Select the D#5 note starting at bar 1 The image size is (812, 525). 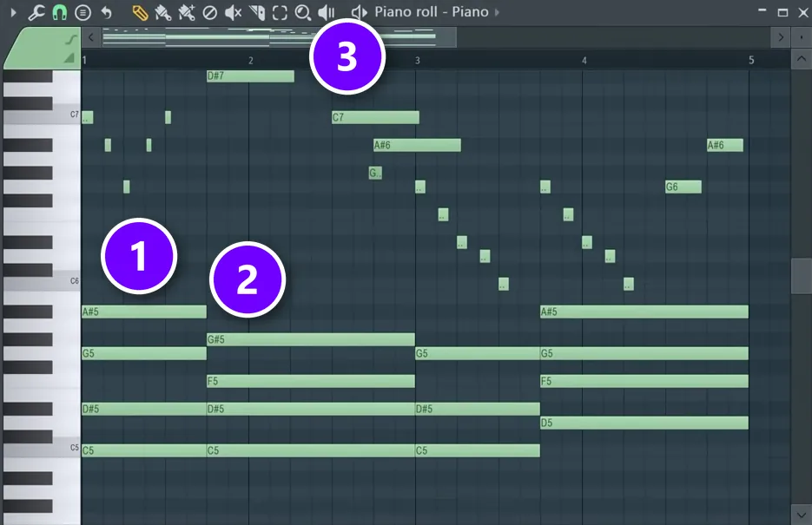(144, 409)
